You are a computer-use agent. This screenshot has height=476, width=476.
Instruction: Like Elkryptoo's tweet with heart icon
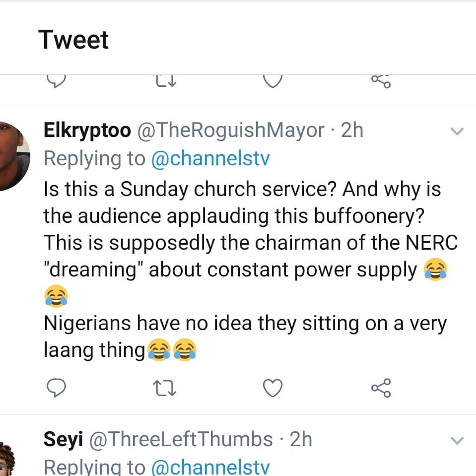[272, 388]
